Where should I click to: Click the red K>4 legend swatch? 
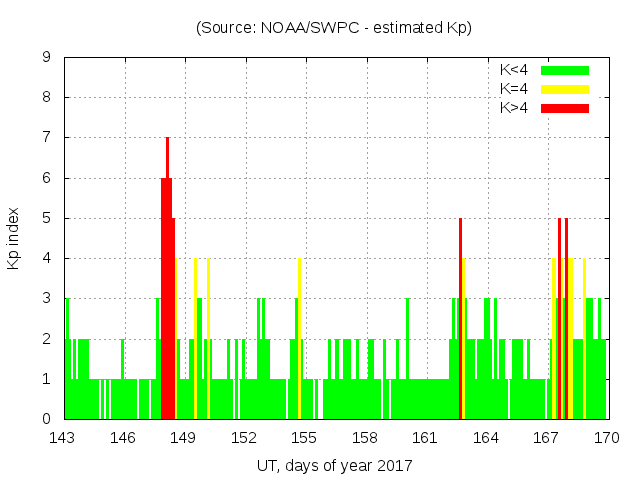[565, 107]
